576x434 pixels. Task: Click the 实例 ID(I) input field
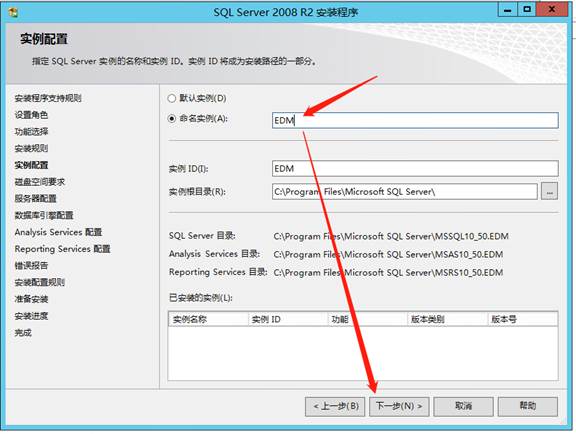point(415,169)
